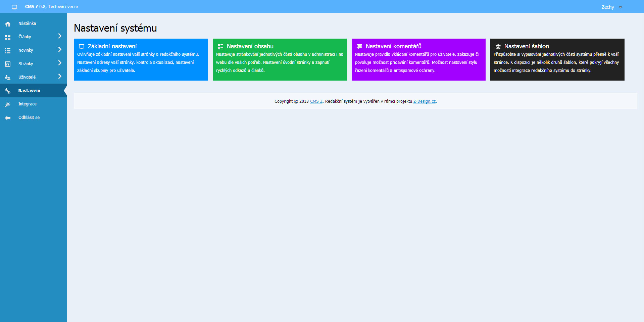Open the Zechy user dropdown
This screenshot has height=322, width=644.
pyautogui.click(x=611, y=7)
